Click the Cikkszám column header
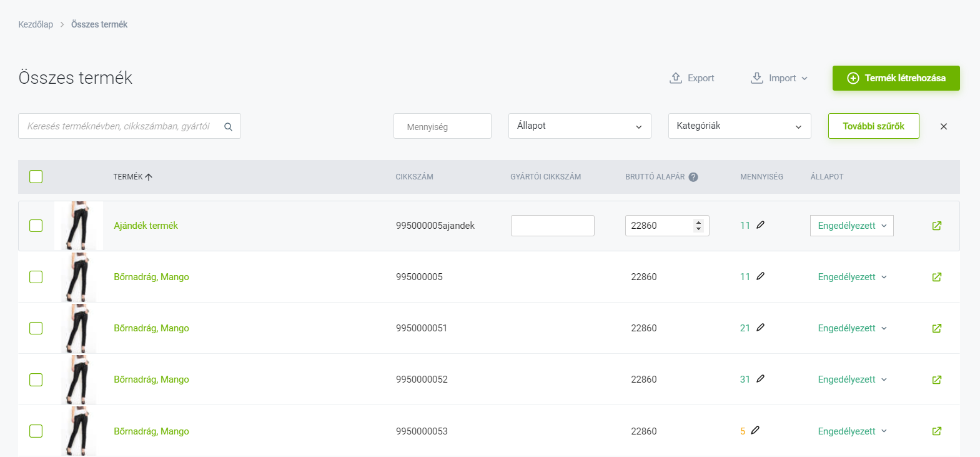This screenshot has width=980, height=457. point(414,177)
